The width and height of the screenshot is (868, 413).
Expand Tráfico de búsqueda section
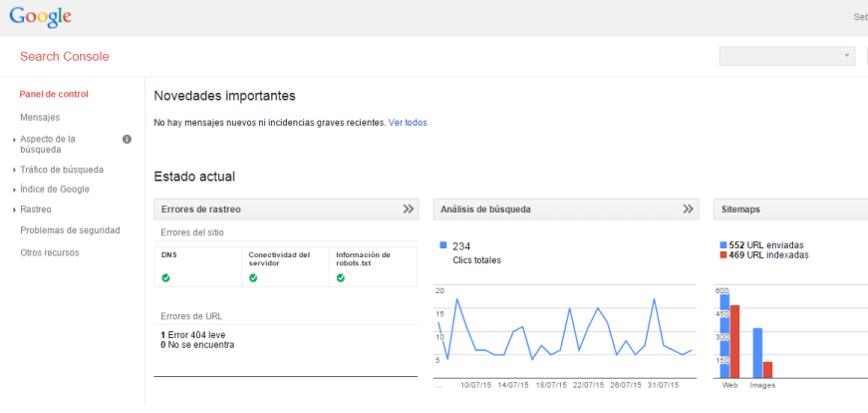click(x=62, y=170)
